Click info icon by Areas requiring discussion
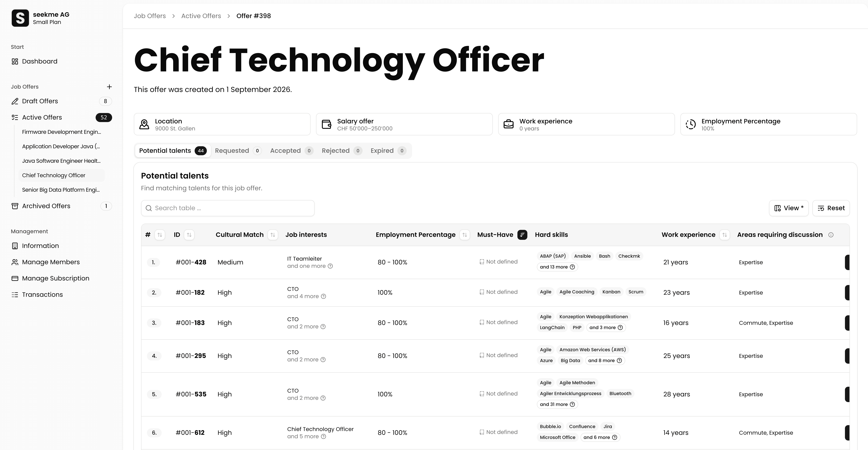868x450 pixels. (x=831, y=235)
